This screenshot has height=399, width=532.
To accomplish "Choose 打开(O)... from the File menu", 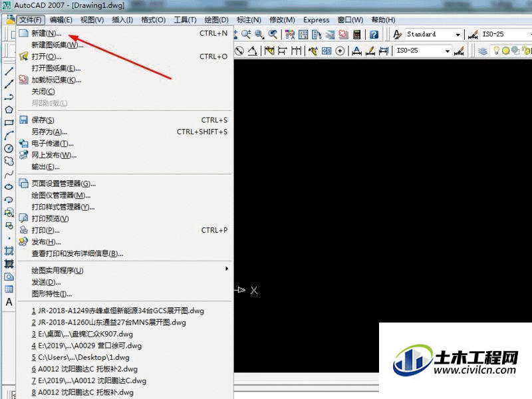I will pos(125,57).
